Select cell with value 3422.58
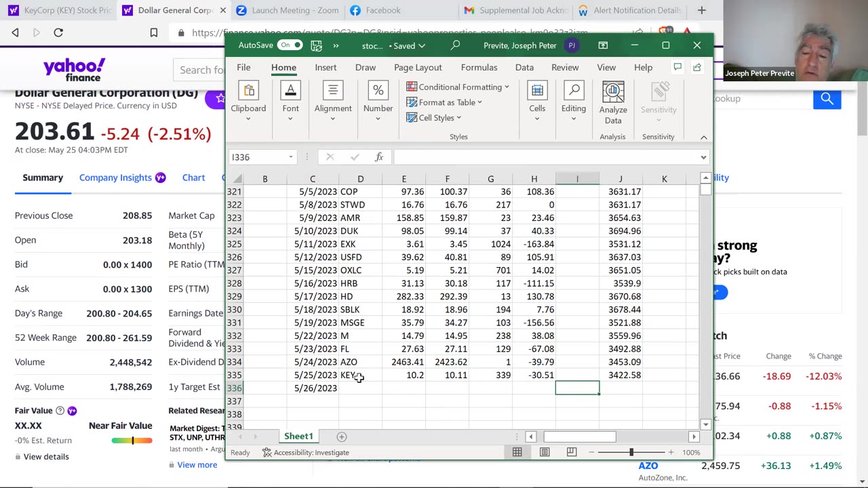 click(620, 375)
